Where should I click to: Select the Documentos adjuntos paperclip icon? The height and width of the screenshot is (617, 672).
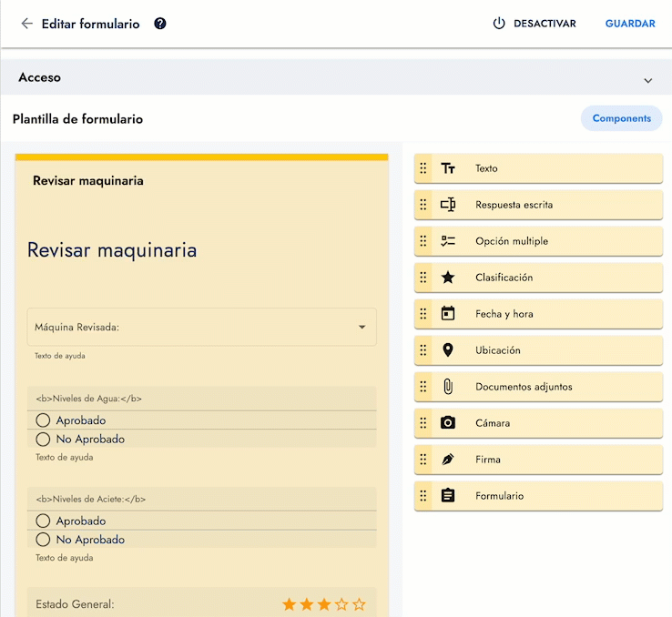448,387
